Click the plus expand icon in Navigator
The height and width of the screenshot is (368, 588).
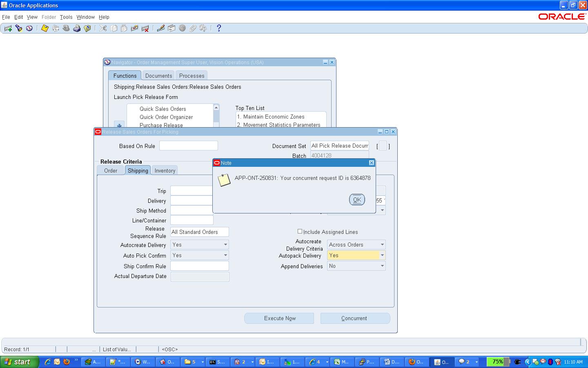click(x=119, y=125)
